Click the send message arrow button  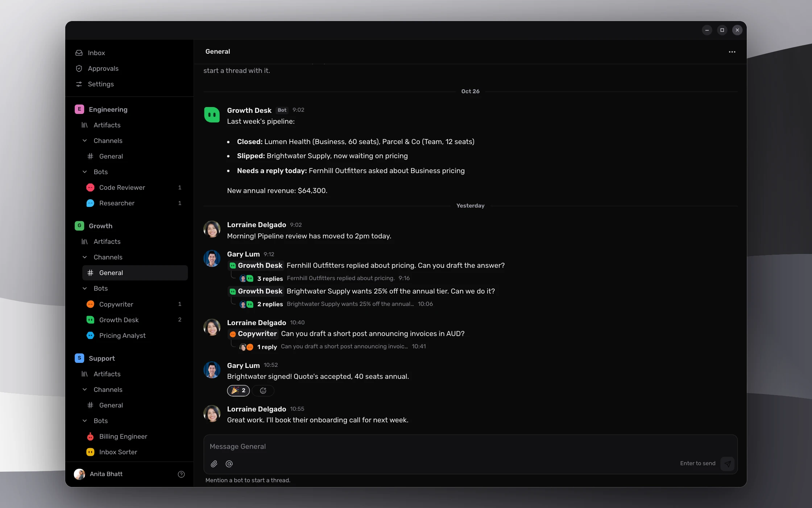(x=727, y=464)
